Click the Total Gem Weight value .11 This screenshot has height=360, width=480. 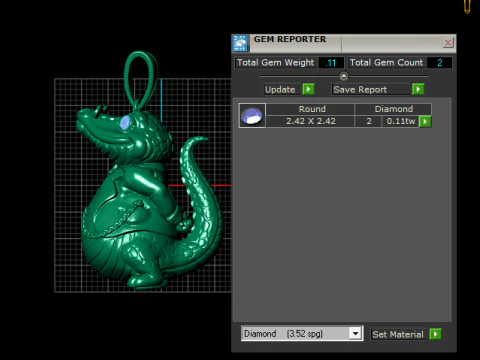331,63
